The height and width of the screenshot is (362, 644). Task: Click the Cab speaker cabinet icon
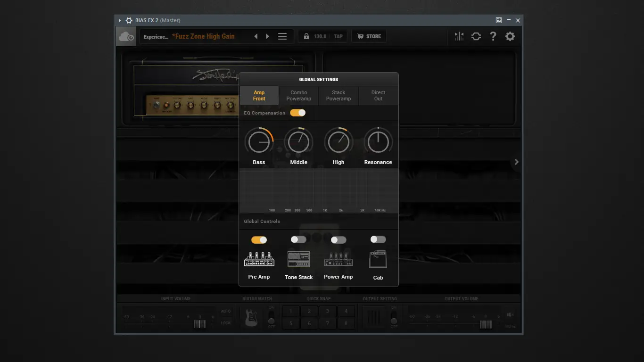(378, 259)
